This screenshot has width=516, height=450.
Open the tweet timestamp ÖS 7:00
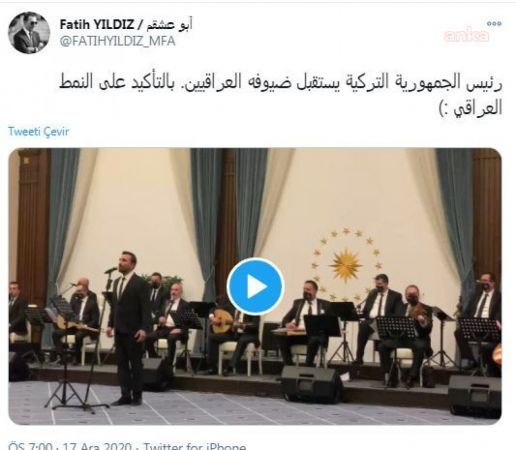(x=30, y=446)
